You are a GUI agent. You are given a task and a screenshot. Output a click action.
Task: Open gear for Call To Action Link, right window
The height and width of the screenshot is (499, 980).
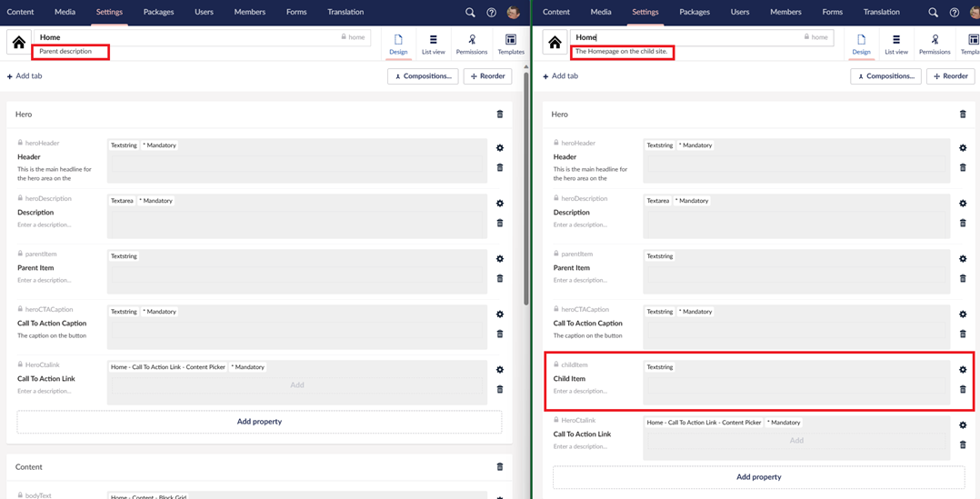pyautogui.click(x=963, y=424)
